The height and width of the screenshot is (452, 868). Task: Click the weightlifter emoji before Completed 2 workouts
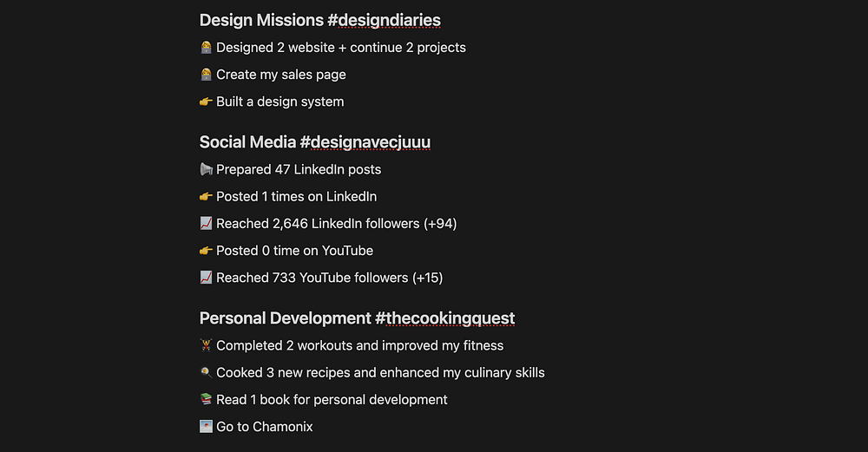tap(206, 345)
